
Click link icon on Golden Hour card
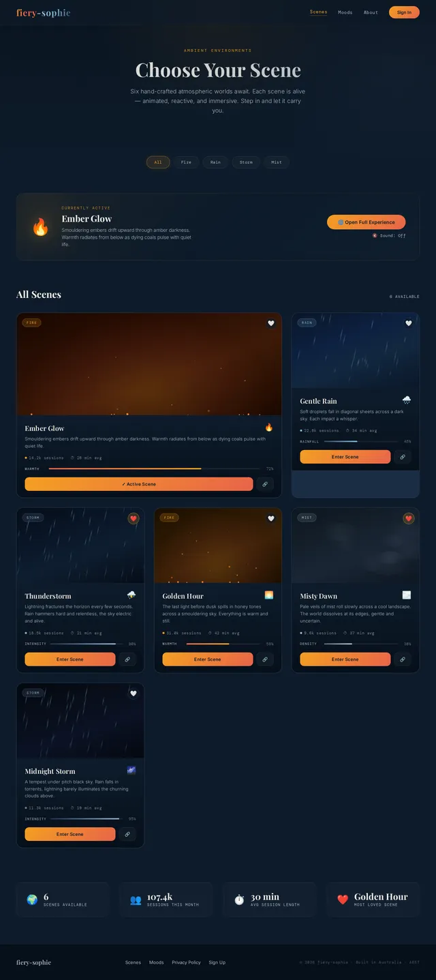point(265,659)
